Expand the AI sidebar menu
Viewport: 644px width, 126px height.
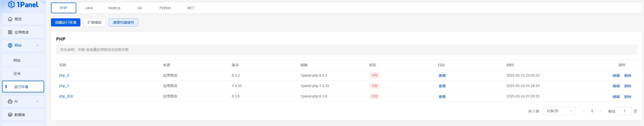[38, 101]
